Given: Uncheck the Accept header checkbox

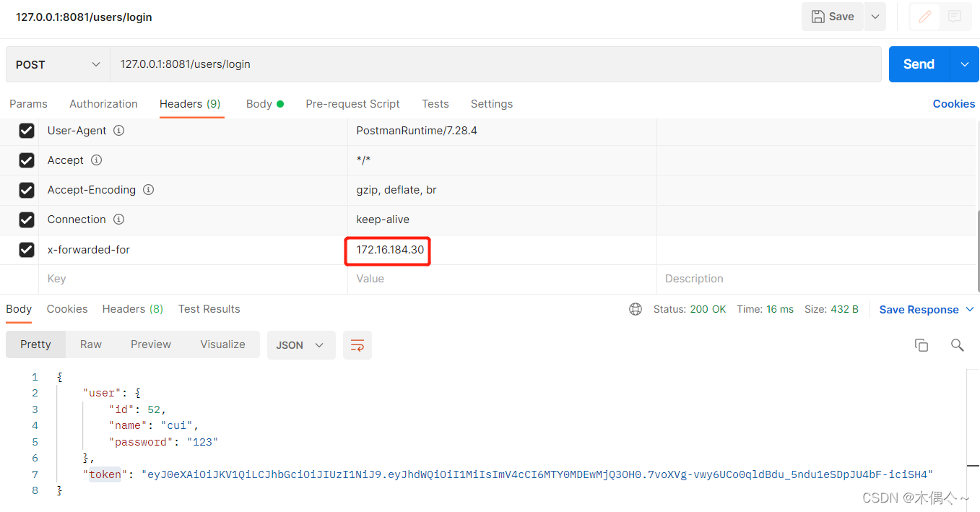Looking at the screenshot, I should point(27,160).
